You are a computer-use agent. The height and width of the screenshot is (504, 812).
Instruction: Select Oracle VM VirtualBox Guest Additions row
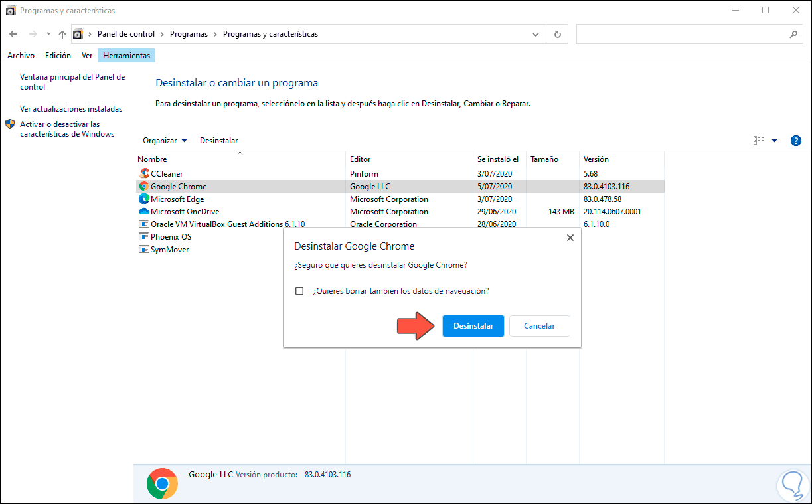pyautogui.click(x=400, y=224)
